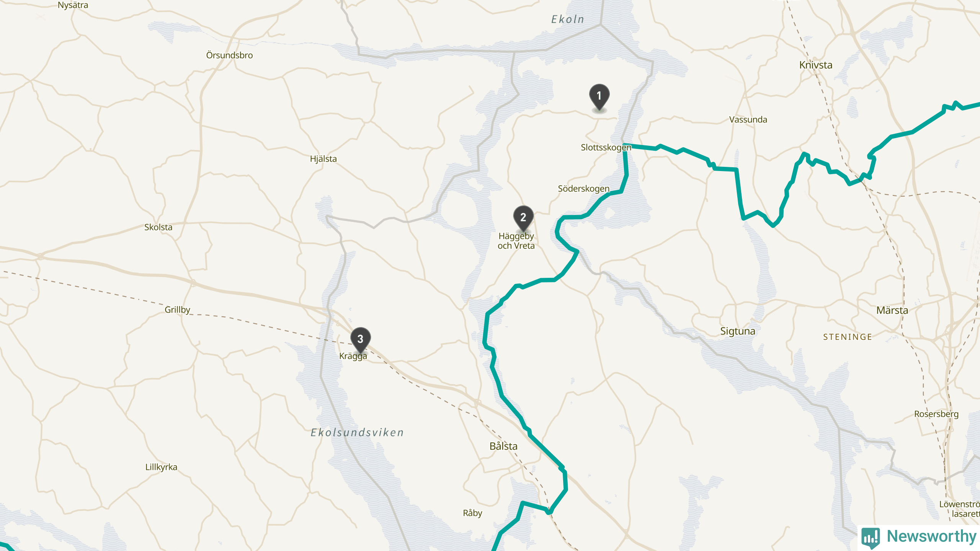Select the Krägga village label
The height and width of the screenshot is (551, 980).
click(353, 356)
